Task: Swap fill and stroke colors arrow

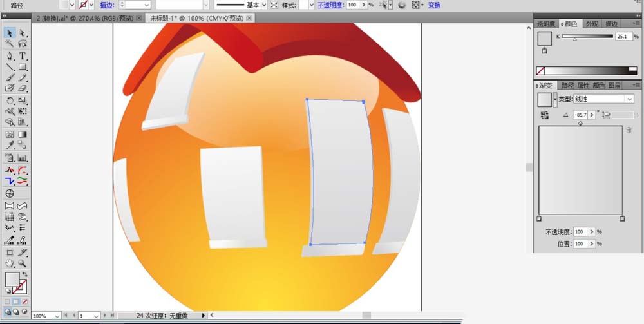Action: [25, 274]
